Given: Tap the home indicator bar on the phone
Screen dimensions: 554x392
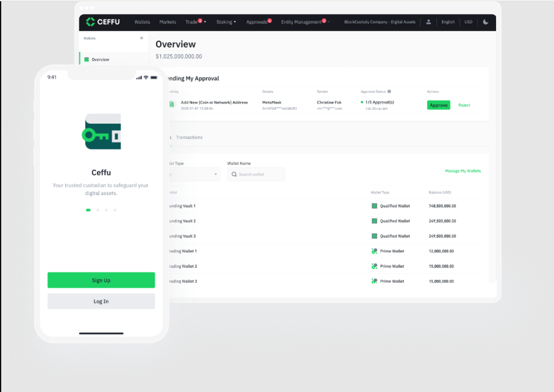Looking at the screenshot, I should point(101,333).
